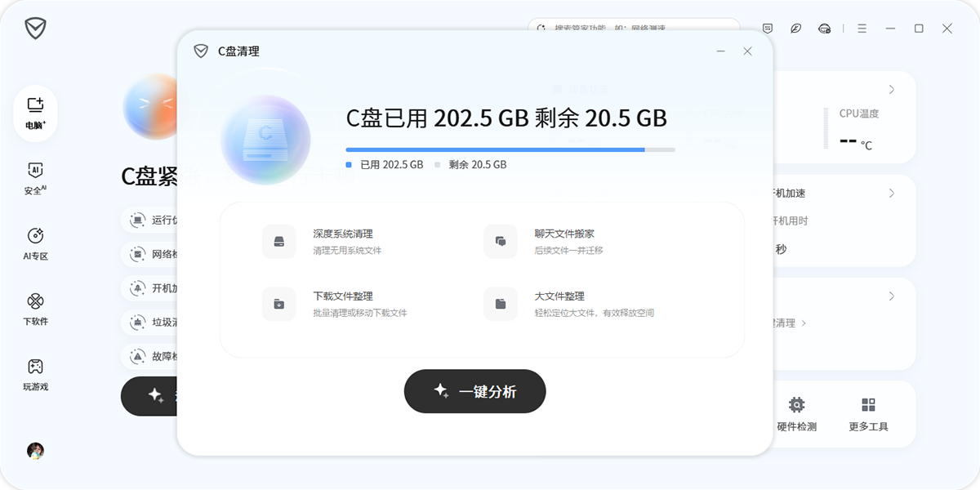This screenshot has width=980, height=490.
Task: Open 下载文件整理 download cleanup icon
Action: [x=278, y=303]
